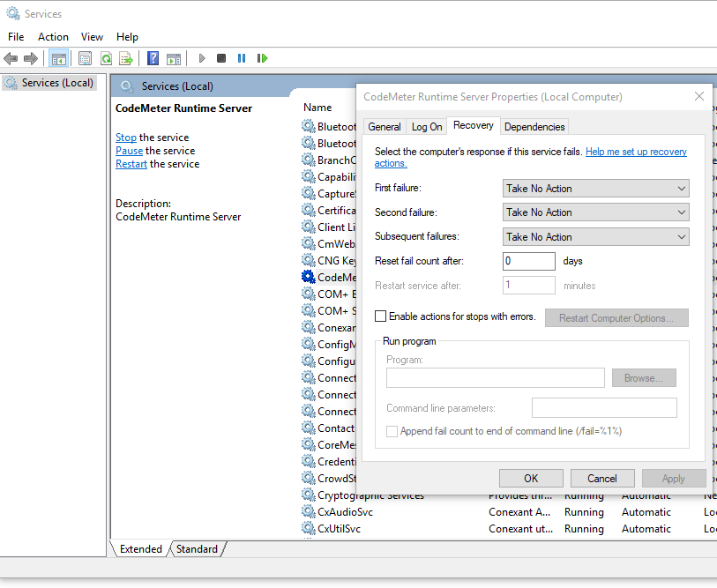
Task: Click the blue Help question mark icon
Action: 153,58
